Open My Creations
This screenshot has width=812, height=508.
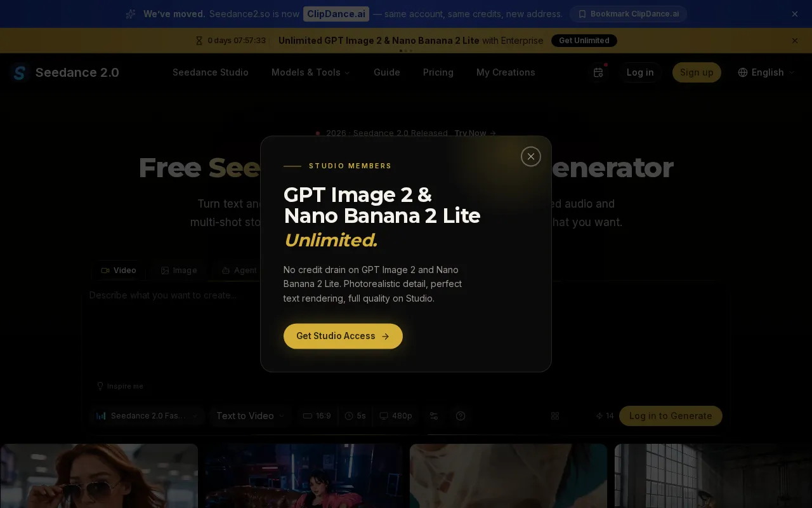506,72
